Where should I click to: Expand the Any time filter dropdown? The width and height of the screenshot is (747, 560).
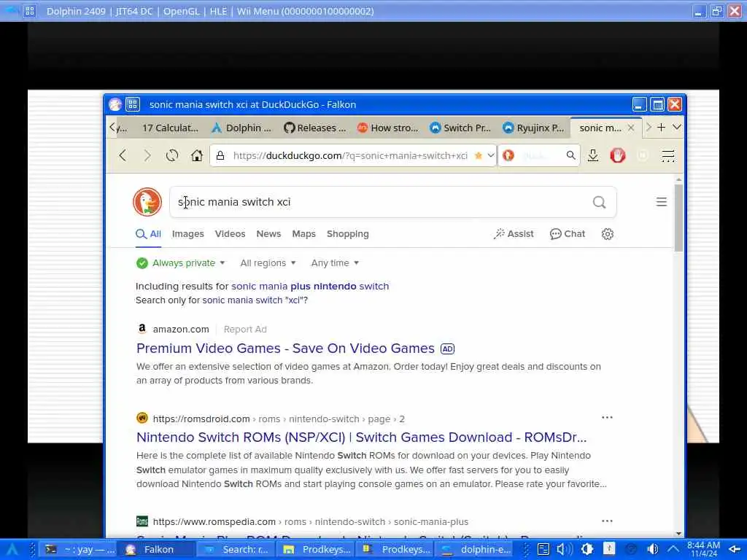[x=335, y=262]
